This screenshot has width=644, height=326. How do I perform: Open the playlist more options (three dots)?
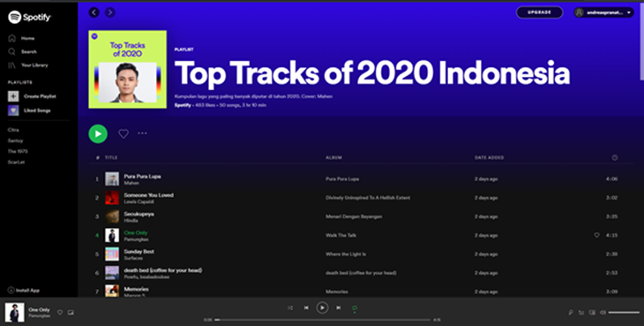tap(142, 133)
